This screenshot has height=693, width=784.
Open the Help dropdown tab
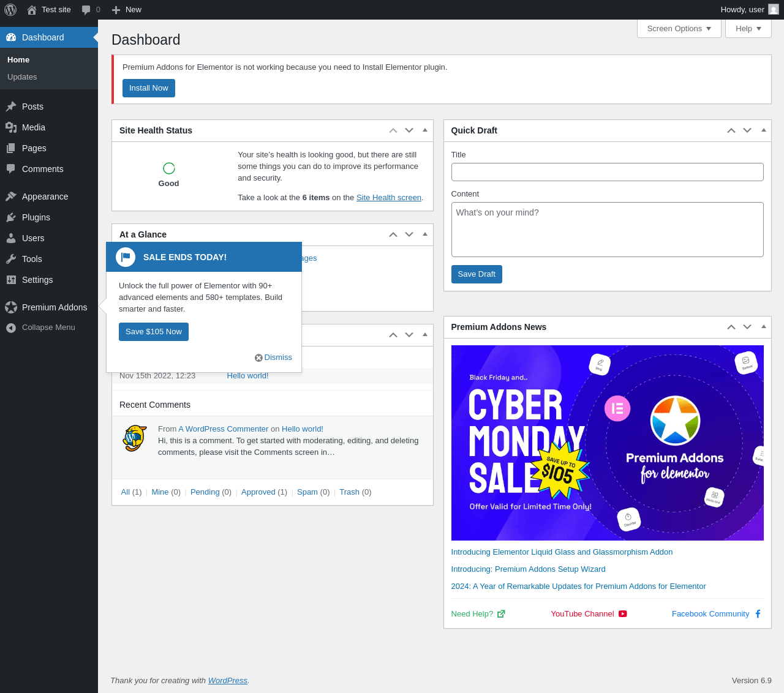pos(748,29)
